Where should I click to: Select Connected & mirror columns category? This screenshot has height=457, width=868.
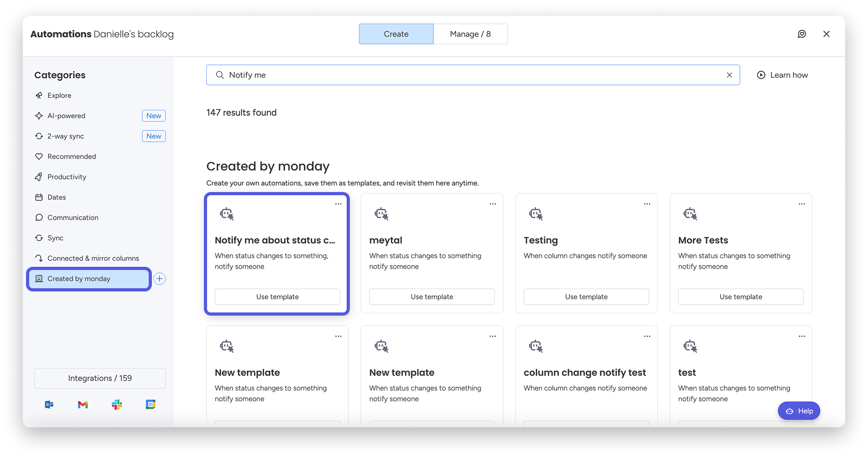coord(93,258)
